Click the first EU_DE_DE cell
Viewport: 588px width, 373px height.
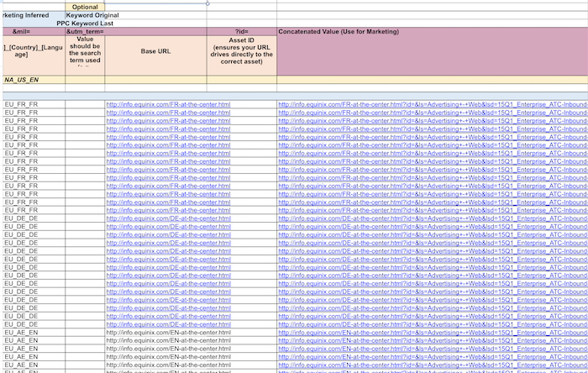click(x=34, y=218)
